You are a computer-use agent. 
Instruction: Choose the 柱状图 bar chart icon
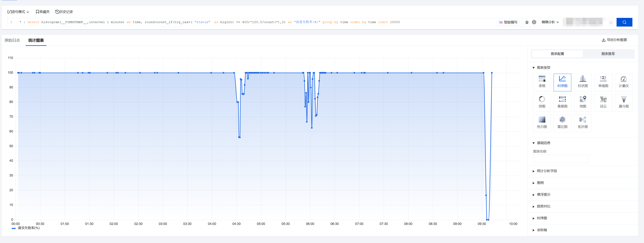point(583,82)
